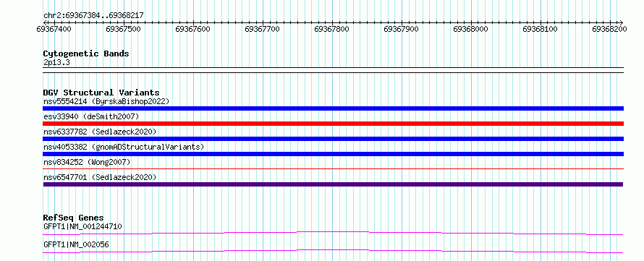The image size is (644, 261).
Task: Click ruler position 69368100
Action: click(x=540, y=29)
